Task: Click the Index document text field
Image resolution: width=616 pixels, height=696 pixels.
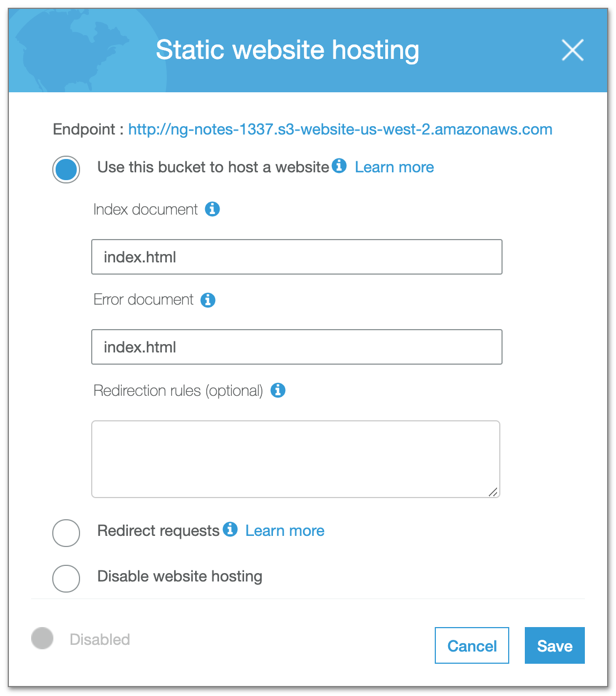Action: [x=296, y=257]
